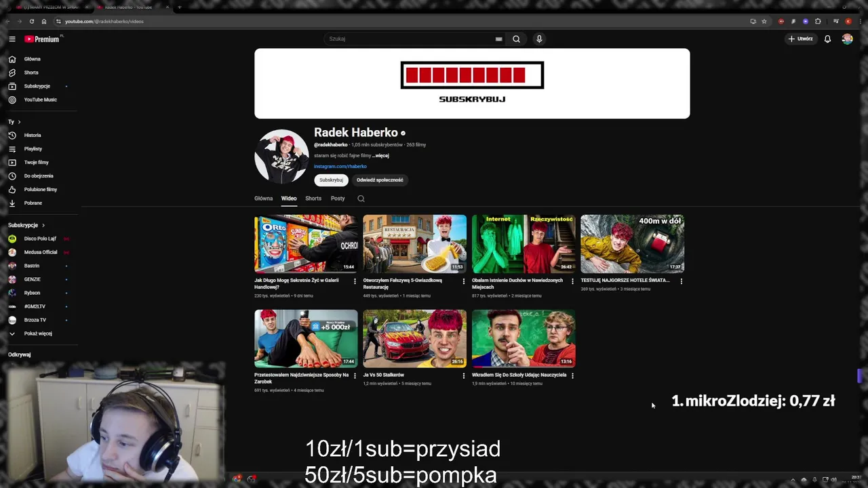Open options for TESTUJĘ NAJGORSZE HOTELE video

pos(681,281)
